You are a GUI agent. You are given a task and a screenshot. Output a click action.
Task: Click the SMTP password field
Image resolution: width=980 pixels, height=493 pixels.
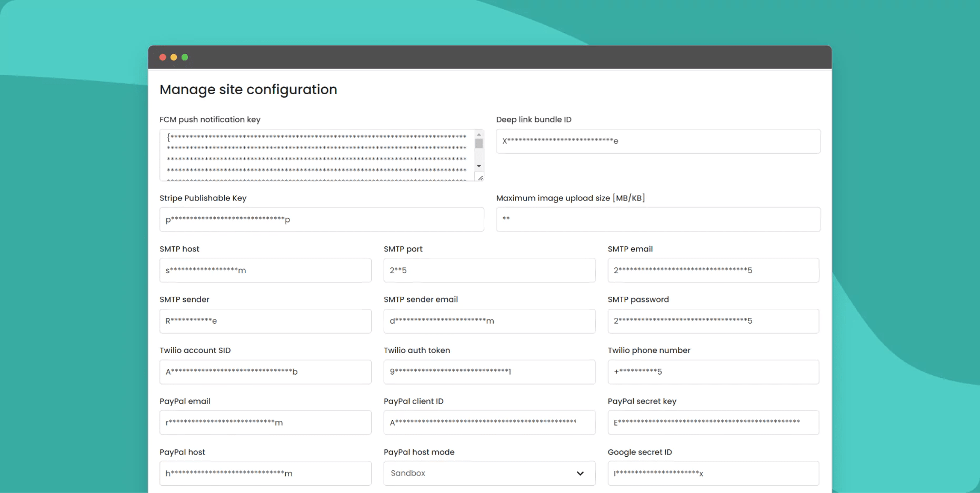pos(713,321)
